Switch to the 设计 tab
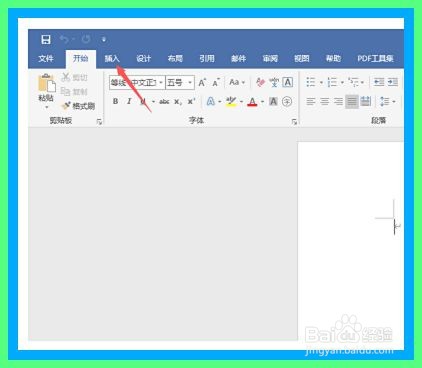422x368 pixels. 144,59
